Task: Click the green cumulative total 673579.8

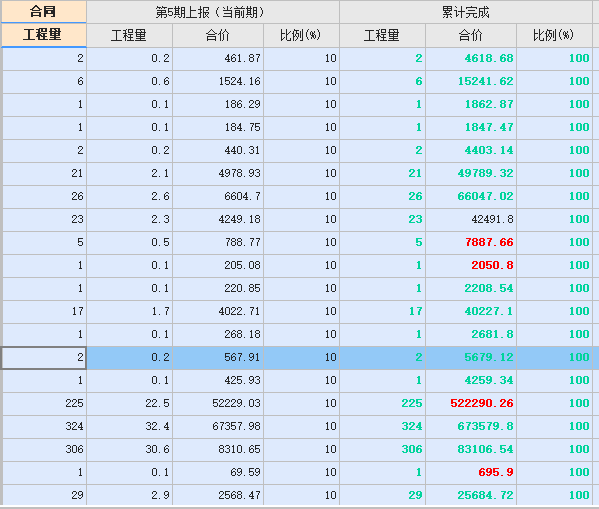Action: click(x=471, y=426)
